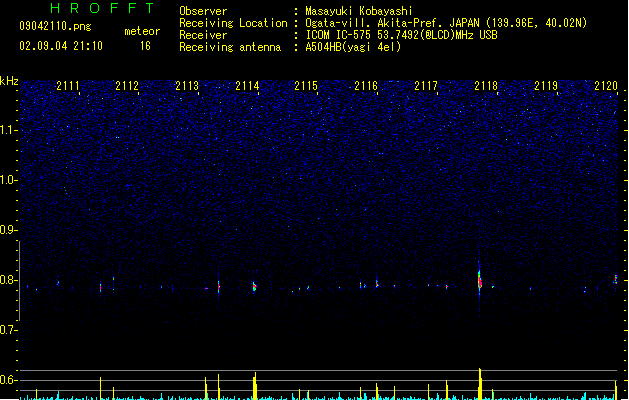Click the 2117 time marker

click(x=426, y=86)
